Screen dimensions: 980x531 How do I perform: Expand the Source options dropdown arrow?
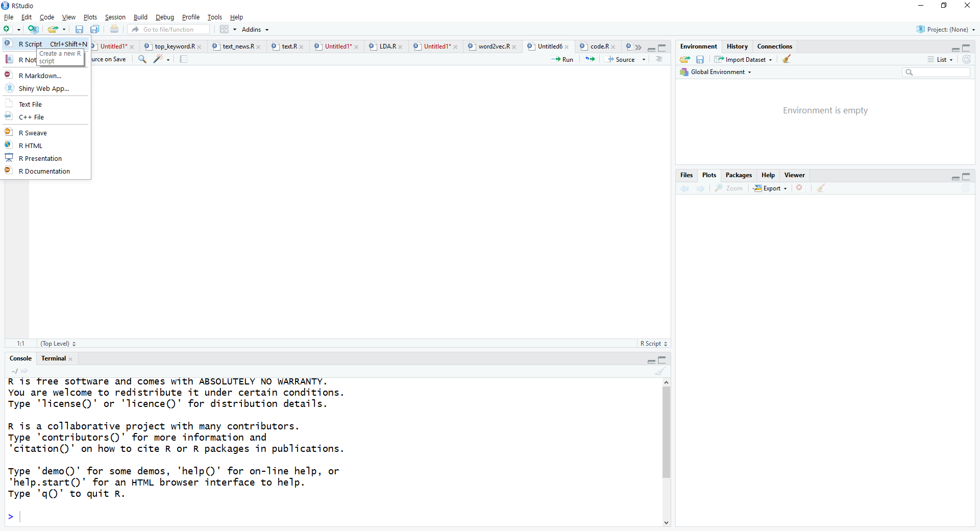click(x=644, y=60)
